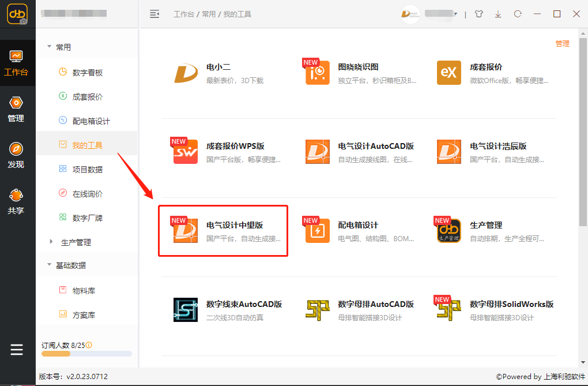This screenshot has height=386, width=588.
Task: Click the user avatar in title bar
Action: (x=410, y=14)
